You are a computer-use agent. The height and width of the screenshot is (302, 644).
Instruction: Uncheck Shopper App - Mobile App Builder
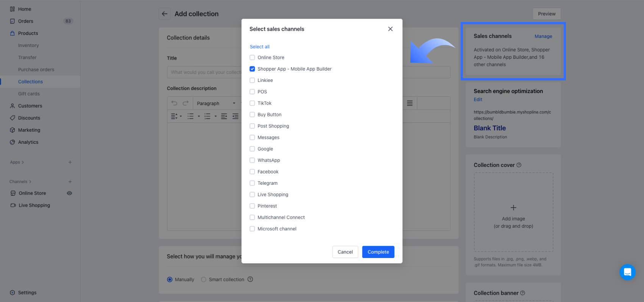[252, 69]
